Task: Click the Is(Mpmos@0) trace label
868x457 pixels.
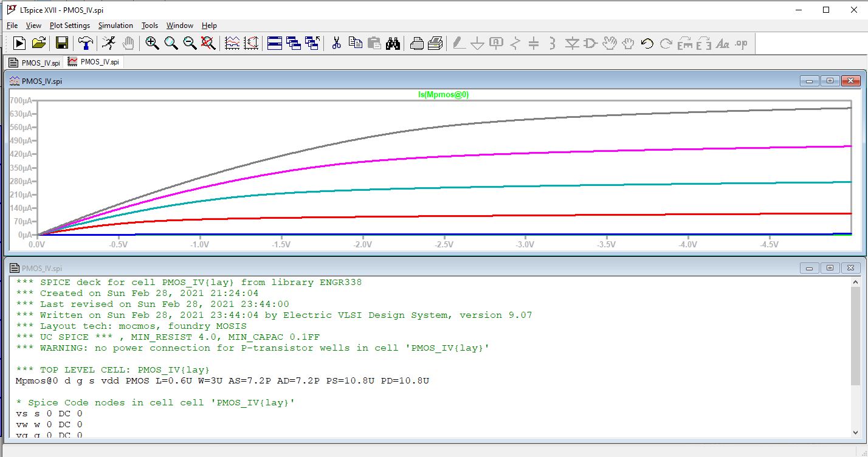Action: [443, 94]
